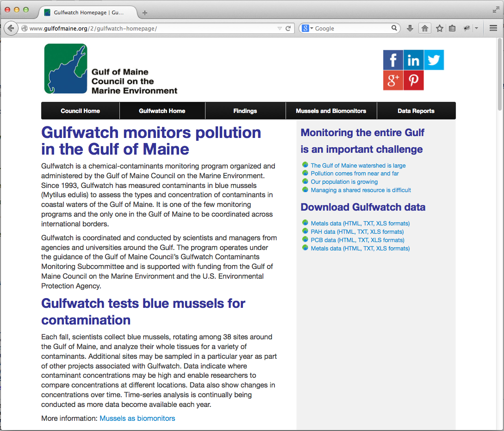
Task: Click the address bar URL field
Action: (x=152, y=28)
